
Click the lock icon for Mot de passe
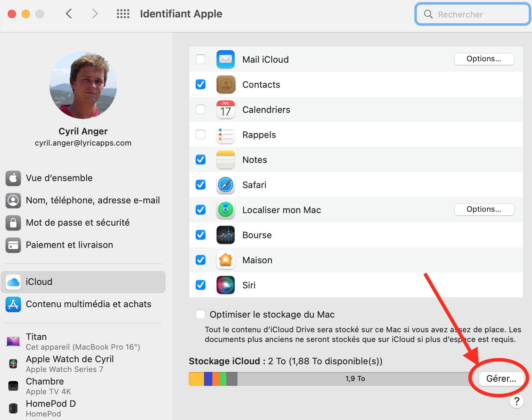(x=13, y=223)
